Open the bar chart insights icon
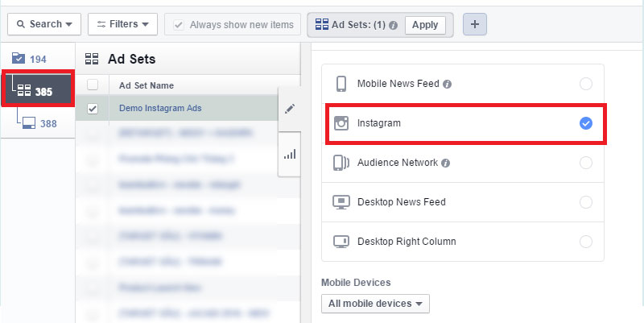The width and height of the screenshot is (644, 323). pyautogui.click(x=290, y=154)
